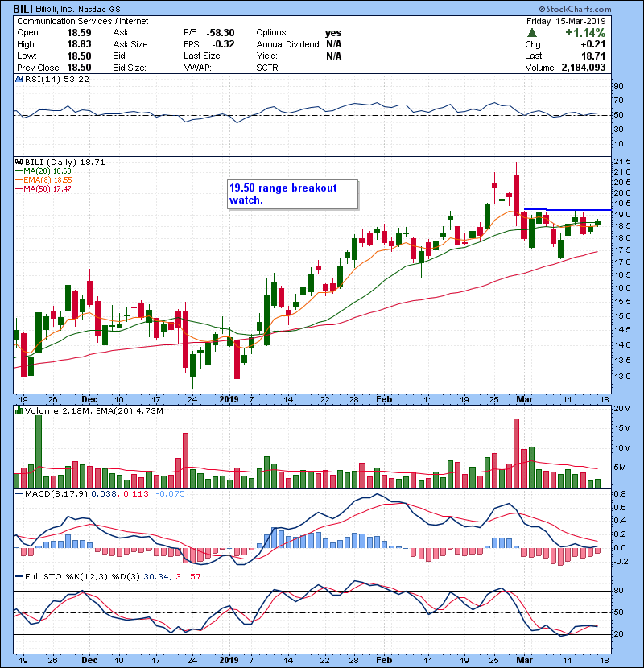Click the line marker before Full STO
Image resolution: width=644 pixels, height=668 pixels.
click(19, 577)
